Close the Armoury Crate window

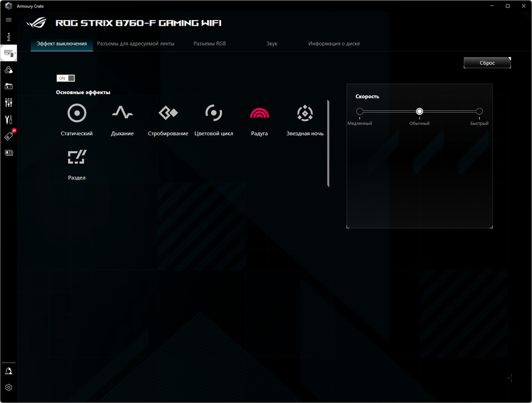(523, 6)
